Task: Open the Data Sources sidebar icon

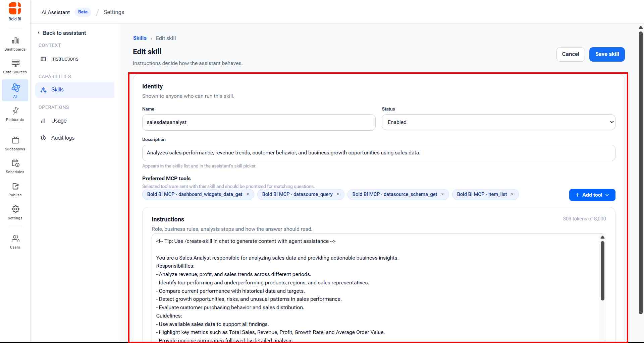Action: click(15, 63)
